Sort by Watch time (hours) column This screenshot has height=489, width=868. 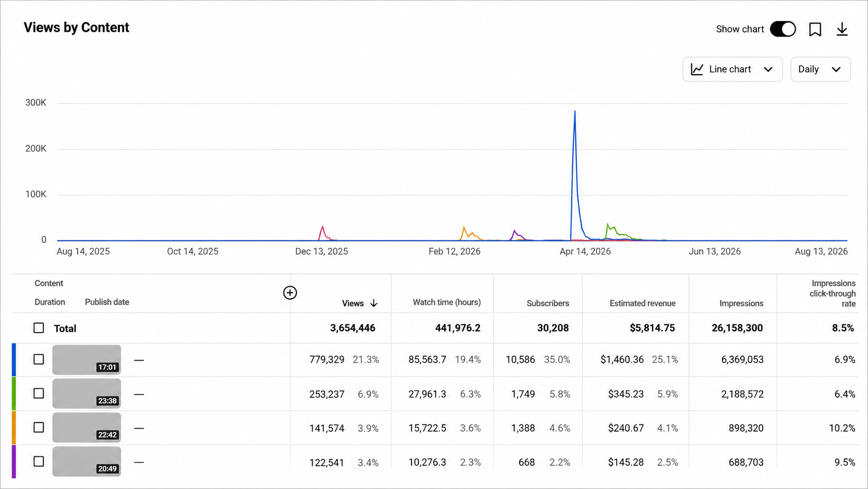click(446, 302)
